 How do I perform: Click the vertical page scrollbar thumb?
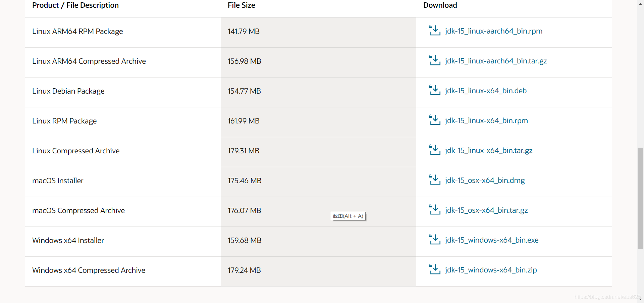click(x=640, y=198)
